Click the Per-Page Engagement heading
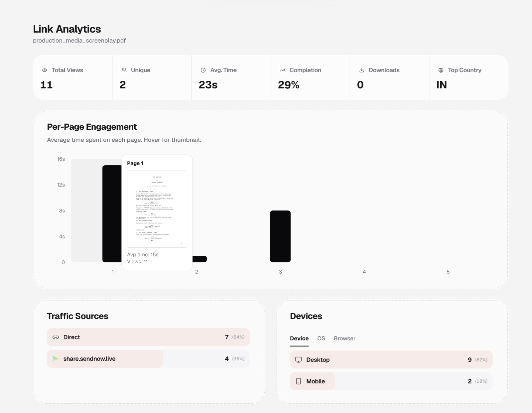 point(92,127)
